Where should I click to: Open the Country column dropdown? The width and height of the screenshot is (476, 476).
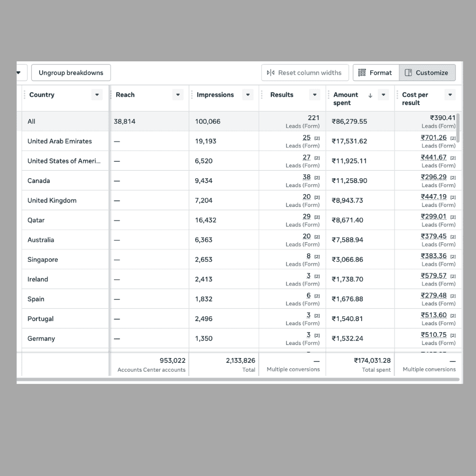click(97, 95)
